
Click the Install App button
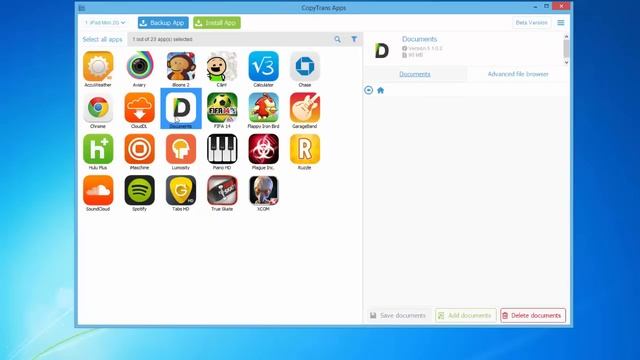pos(217,23)
